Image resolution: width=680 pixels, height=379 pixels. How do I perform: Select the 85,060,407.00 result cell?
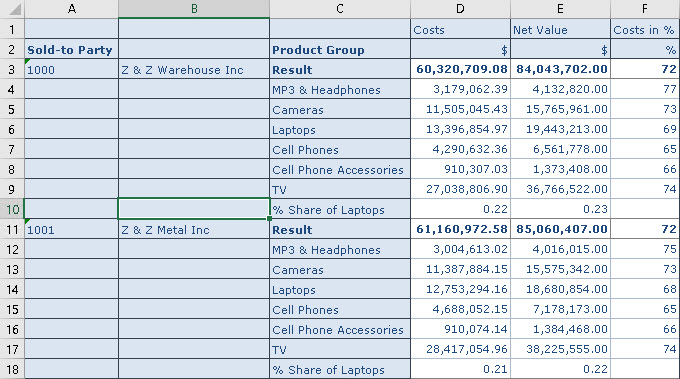tap(560, 229)
